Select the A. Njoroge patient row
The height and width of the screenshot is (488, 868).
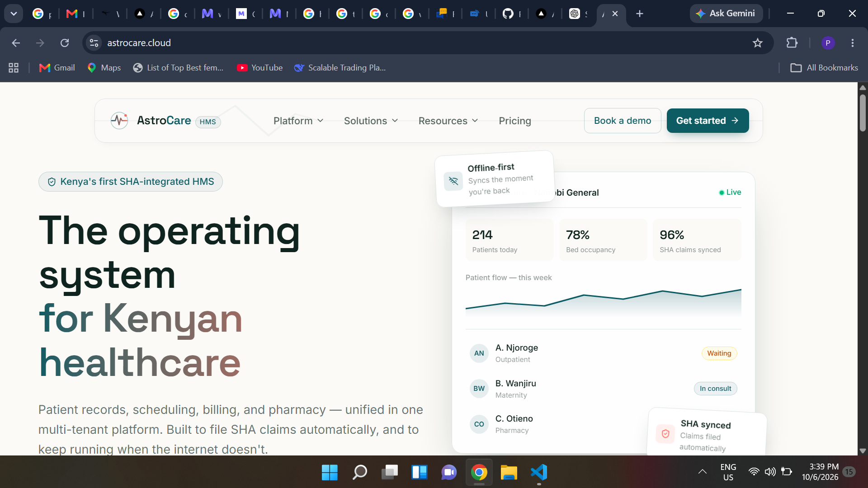click(604, 353)
